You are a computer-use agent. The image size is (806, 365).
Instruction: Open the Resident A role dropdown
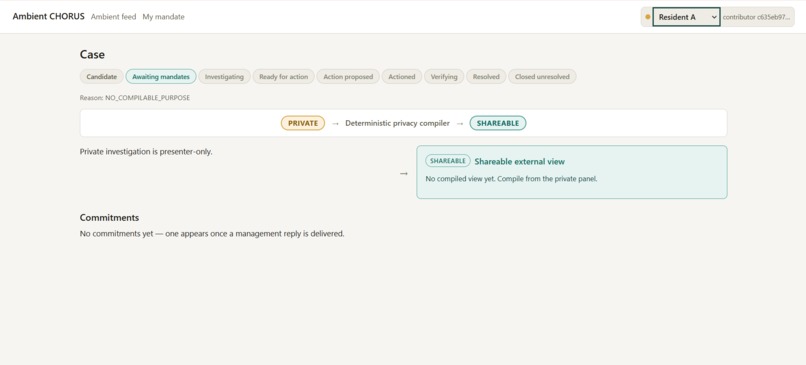click(686, 17)
